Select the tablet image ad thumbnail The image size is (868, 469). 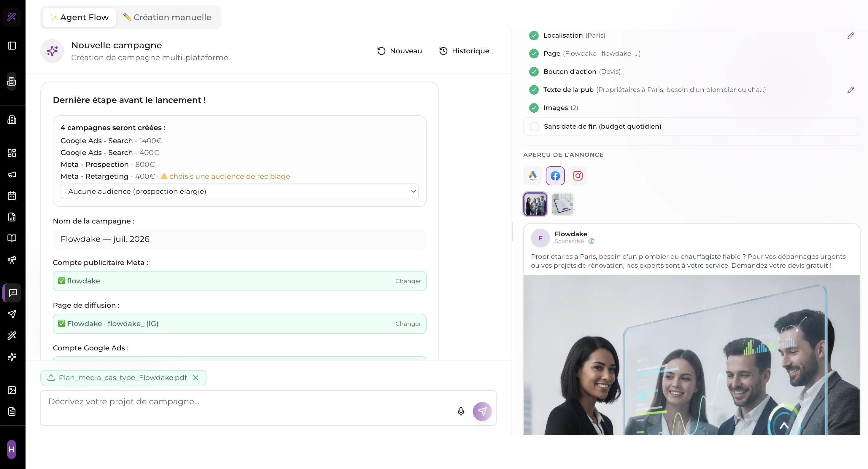coord(562,204)
